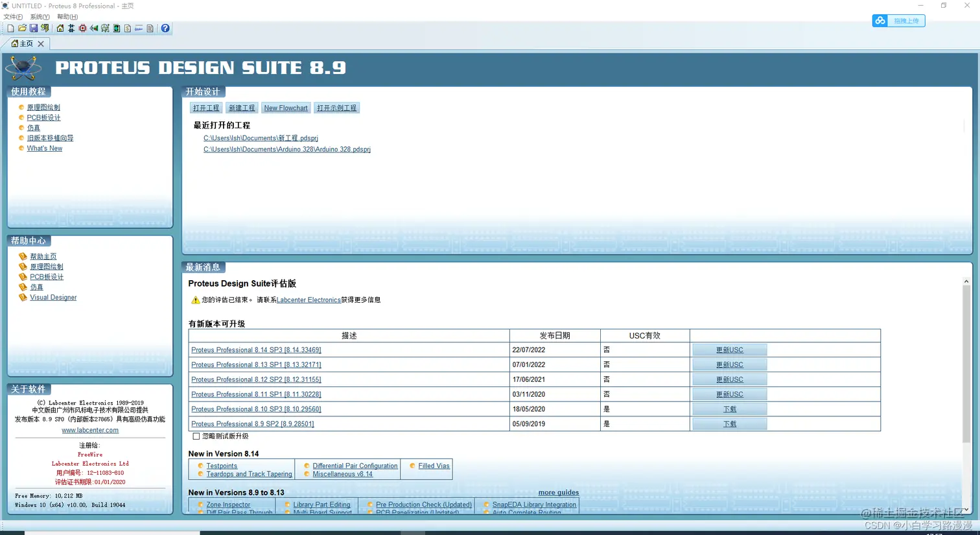Open Differential Pair Configuration link

[355, 466]
